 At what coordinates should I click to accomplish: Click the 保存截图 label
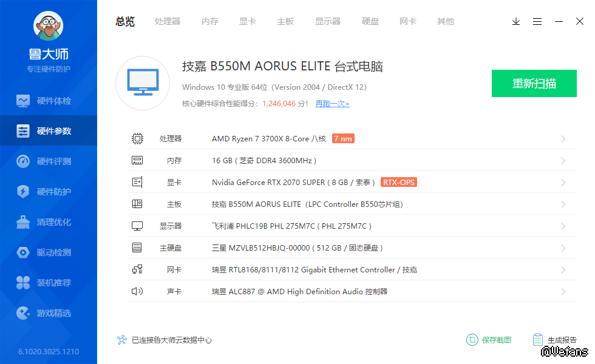[497, 340]
